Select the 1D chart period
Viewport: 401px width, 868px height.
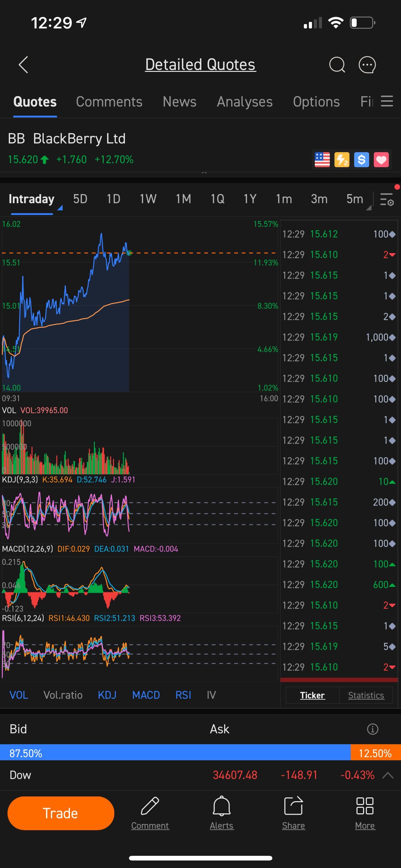(113, 199)
